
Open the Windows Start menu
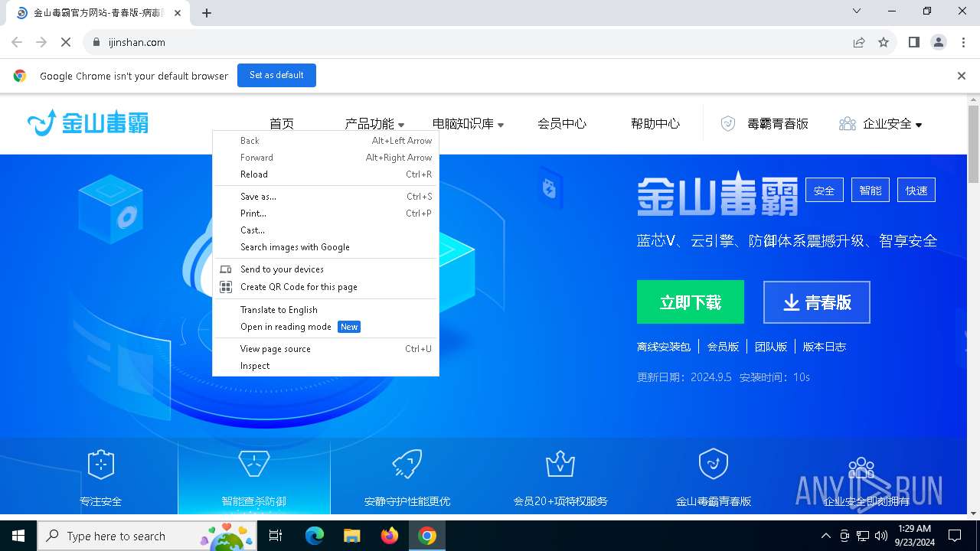point(18,536)
